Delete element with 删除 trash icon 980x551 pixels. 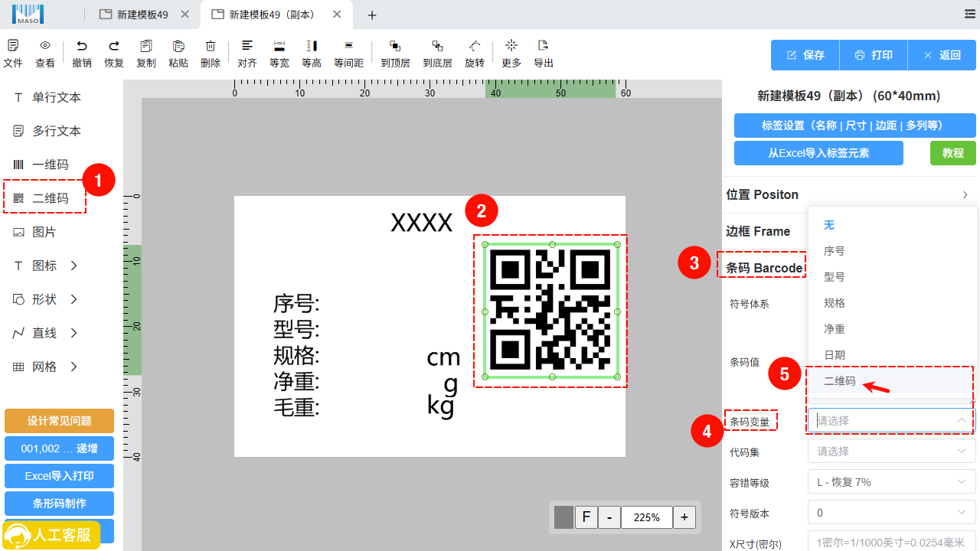click(211, 46)
